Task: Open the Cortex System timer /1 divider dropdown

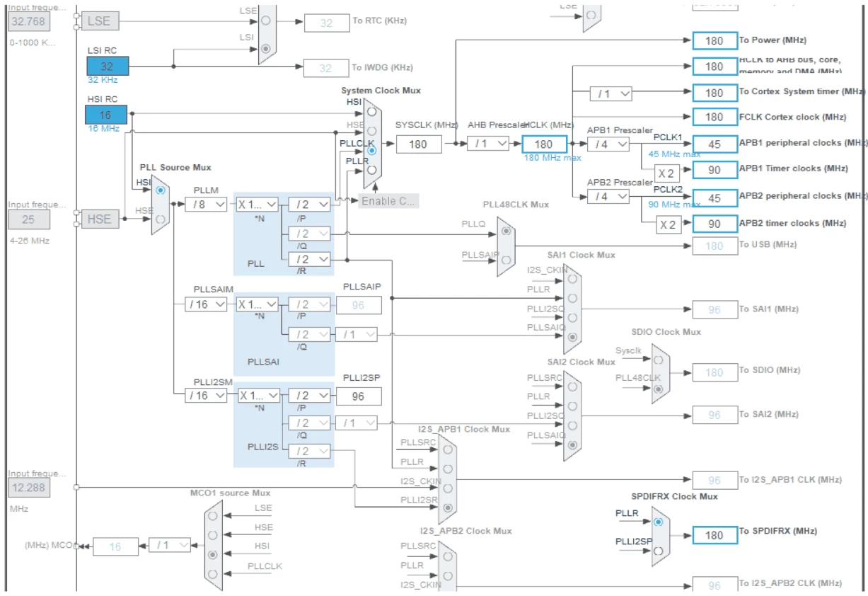Action: tap(611, 93)
